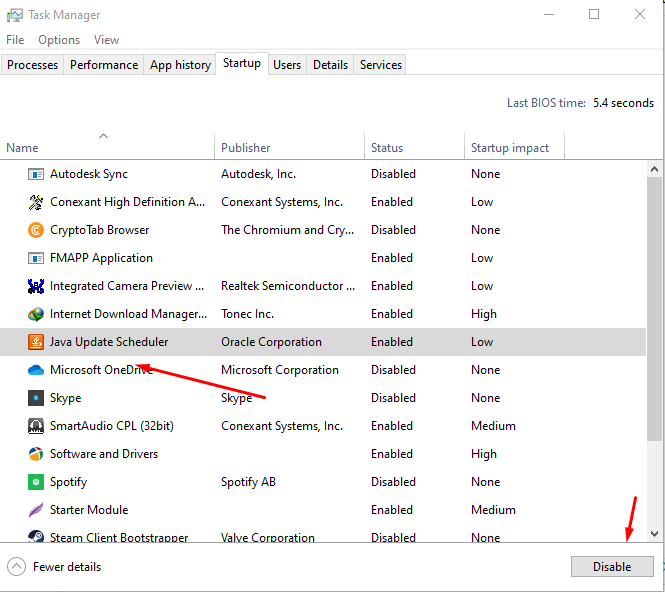Click the Integrated Camera Preview icon

pyautogui.click(x=36, y=286)
